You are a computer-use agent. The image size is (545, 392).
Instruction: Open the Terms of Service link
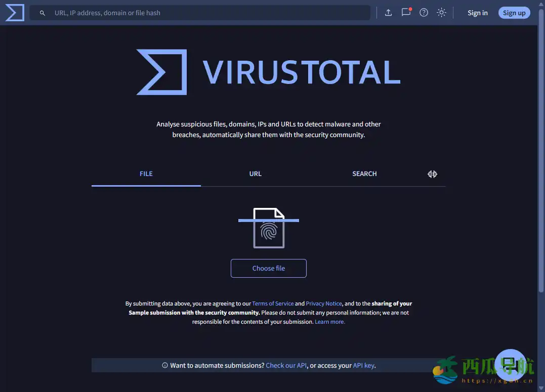[x=273, y=303]
